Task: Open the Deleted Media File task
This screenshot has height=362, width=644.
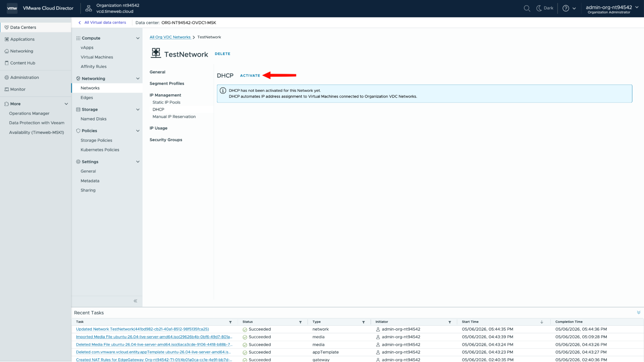Action: pyautogui.click(x=154, y=345)
